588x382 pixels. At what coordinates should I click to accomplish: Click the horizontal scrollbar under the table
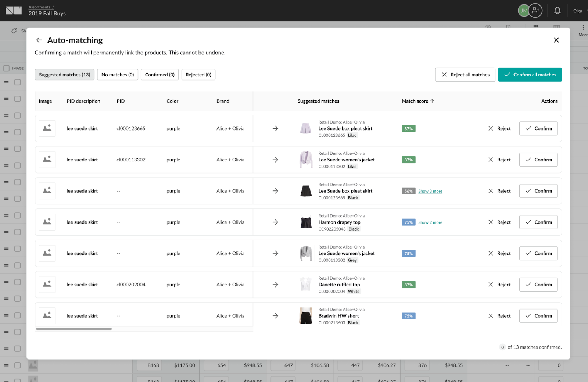pos(74,329)
